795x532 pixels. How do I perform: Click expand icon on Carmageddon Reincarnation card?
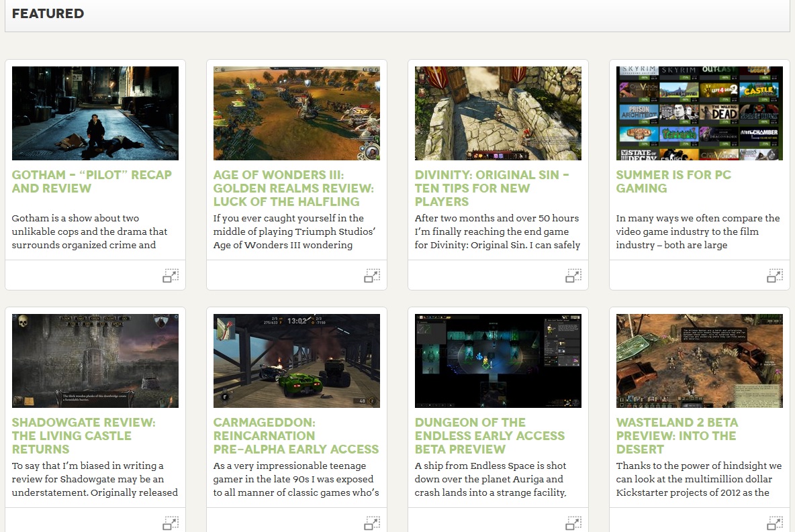coord(372,522)
